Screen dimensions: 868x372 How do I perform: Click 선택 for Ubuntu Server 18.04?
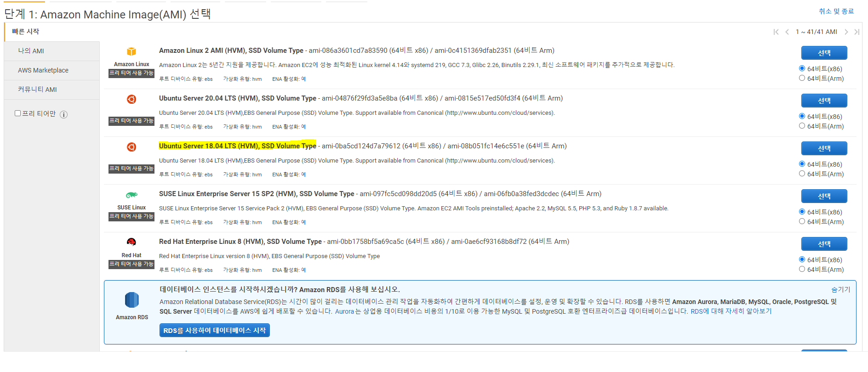tap(824, 148)
